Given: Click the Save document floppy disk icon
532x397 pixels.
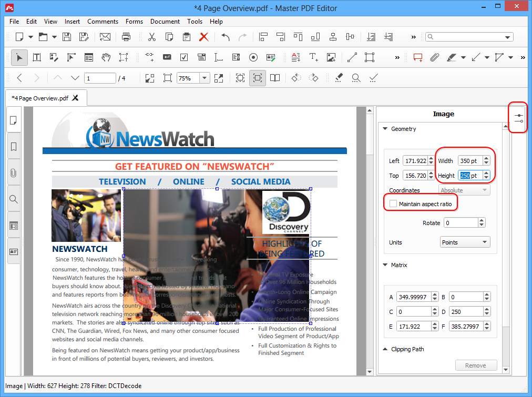Looking at the screenshot, I should point(67,37).
